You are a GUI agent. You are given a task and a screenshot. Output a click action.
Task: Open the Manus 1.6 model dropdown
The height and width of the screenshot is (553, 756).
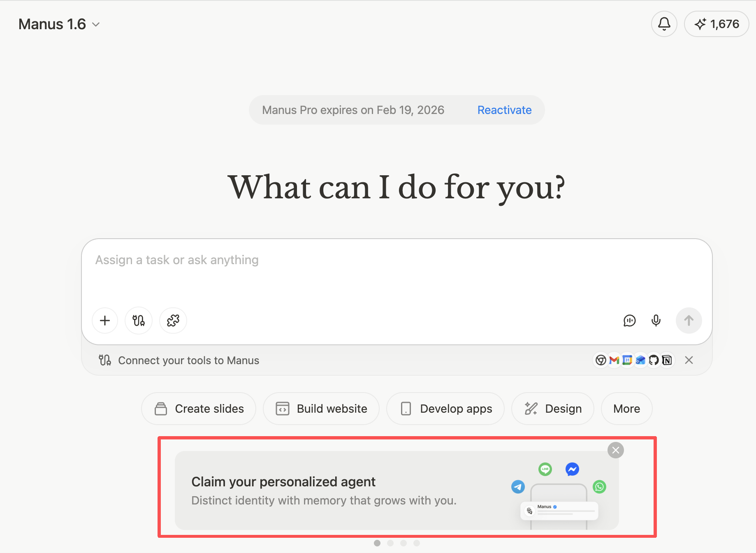tap(59, 24)
